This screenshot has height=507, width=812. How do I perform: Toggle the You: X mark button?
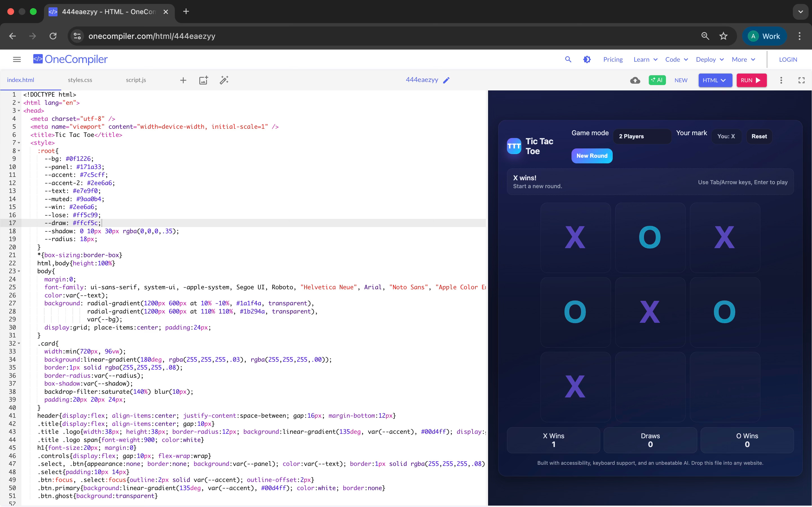(x=726, y=136)
